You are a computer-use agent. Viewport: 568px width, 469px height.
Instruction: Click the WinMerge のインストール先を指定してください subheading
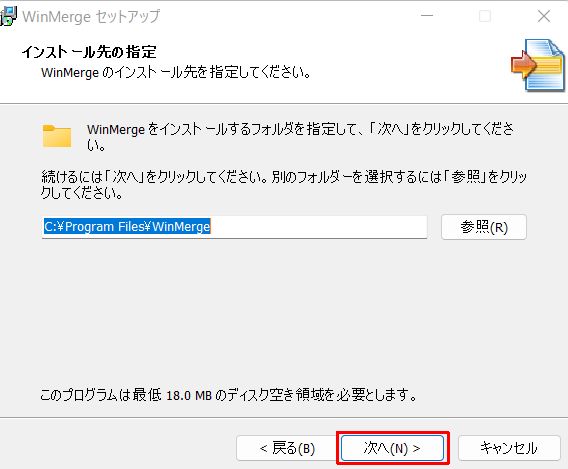click(176, 72)
